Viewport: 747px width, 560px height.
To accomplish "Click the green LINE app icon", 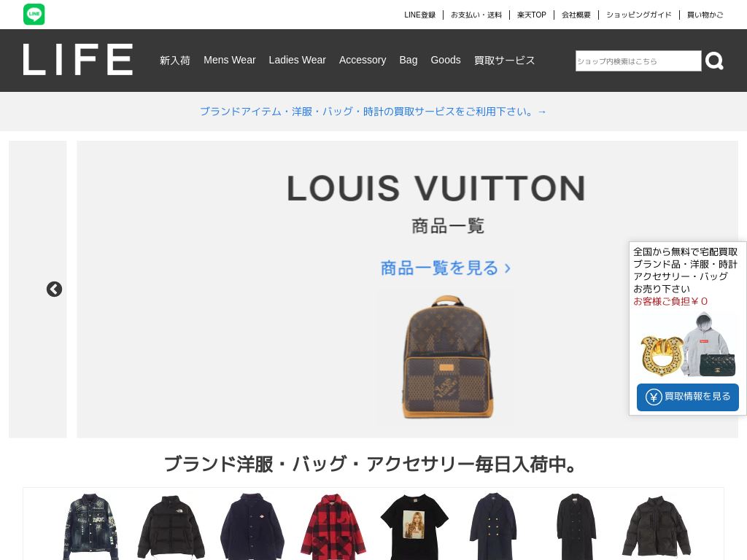I will coord(34,15).
